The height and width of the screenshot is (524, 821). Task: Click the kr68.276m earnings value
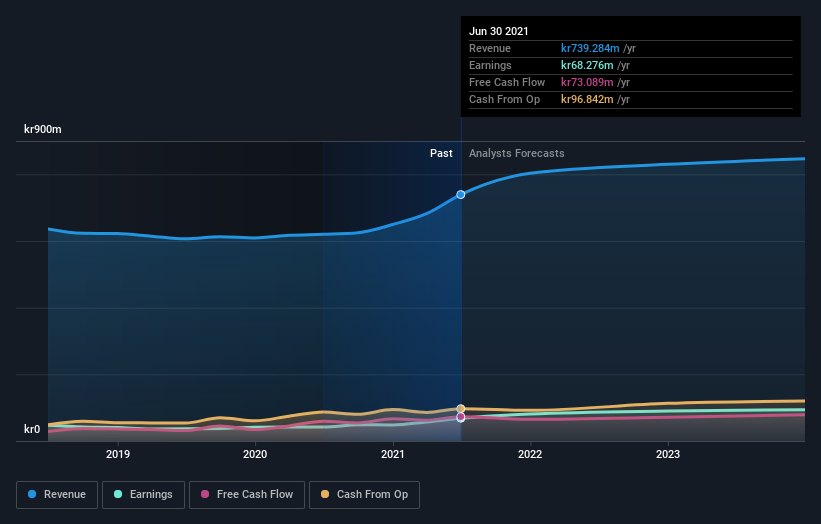pyautogui.click(x=587, y=65)
